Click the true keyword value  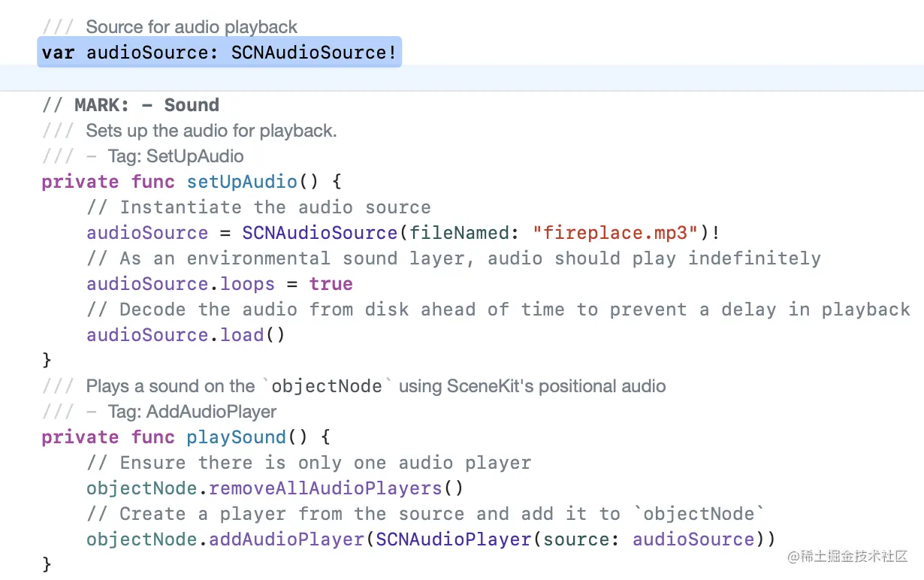(331, 284)
